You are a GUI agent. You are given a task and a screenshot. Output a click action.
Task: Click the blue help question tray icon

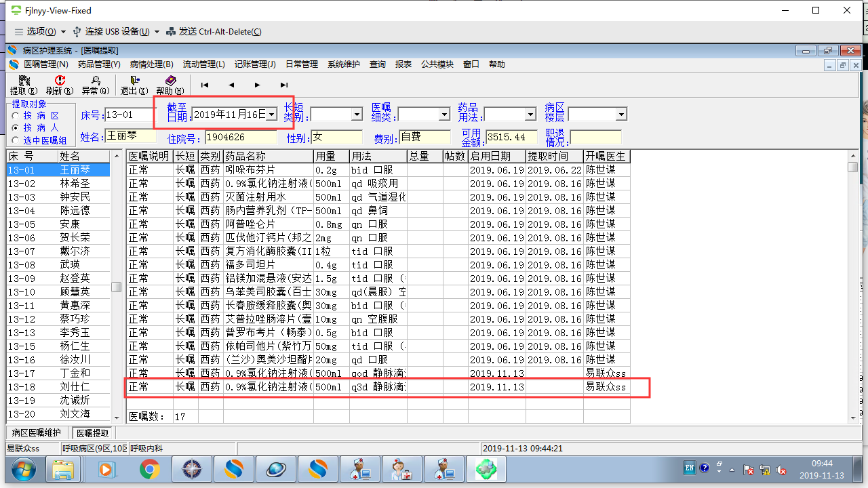point(704,468)
